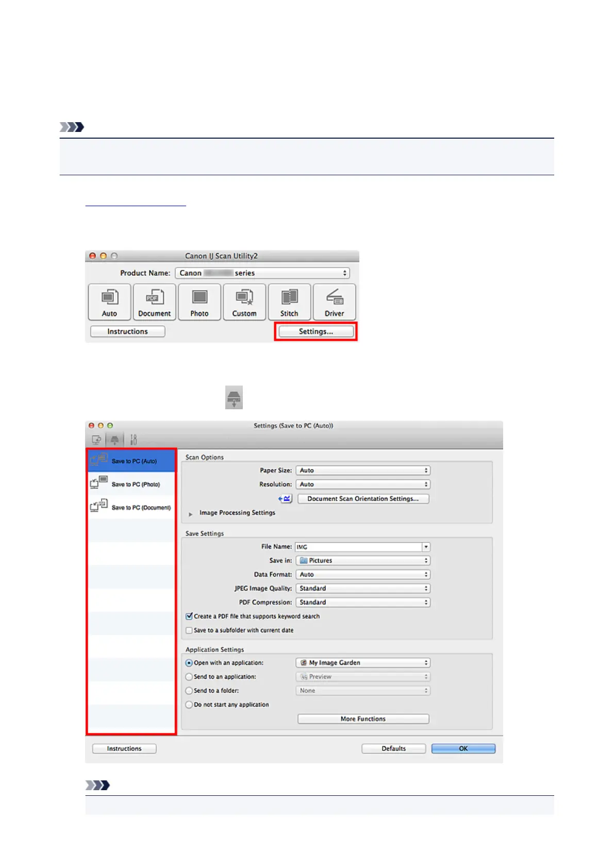The height and width of the screenshot is (868, 614).
Task: Select Save to PC (Photo) item
Action: 131,485
